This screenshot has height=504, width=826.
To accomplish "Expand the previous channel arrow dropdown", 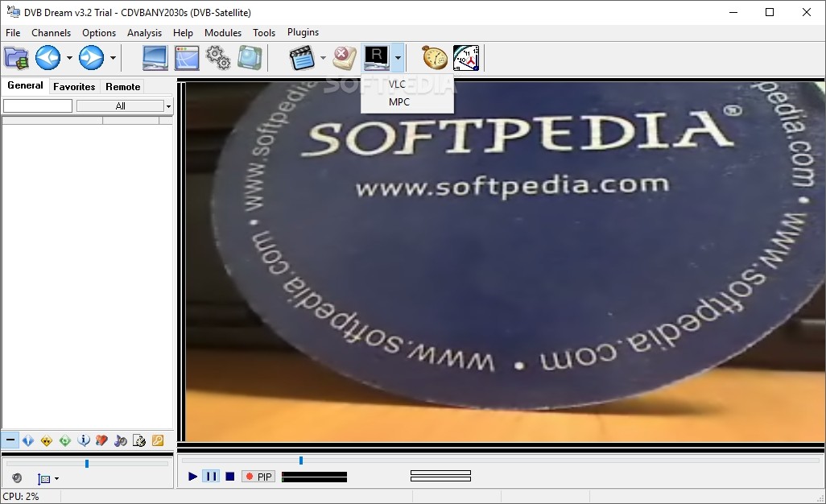I will point(69,58).
